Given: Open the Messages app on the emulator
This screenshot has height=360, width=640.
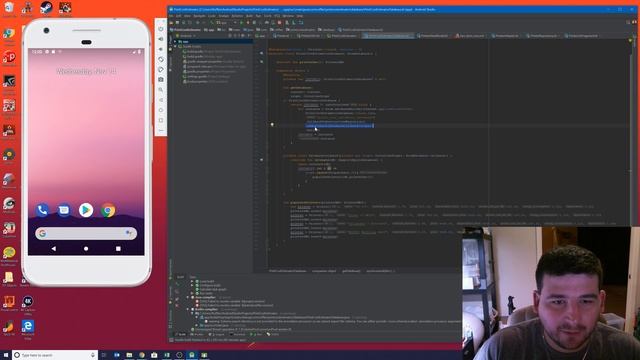Looking at the screenshot, I should [x=64, y=210].
